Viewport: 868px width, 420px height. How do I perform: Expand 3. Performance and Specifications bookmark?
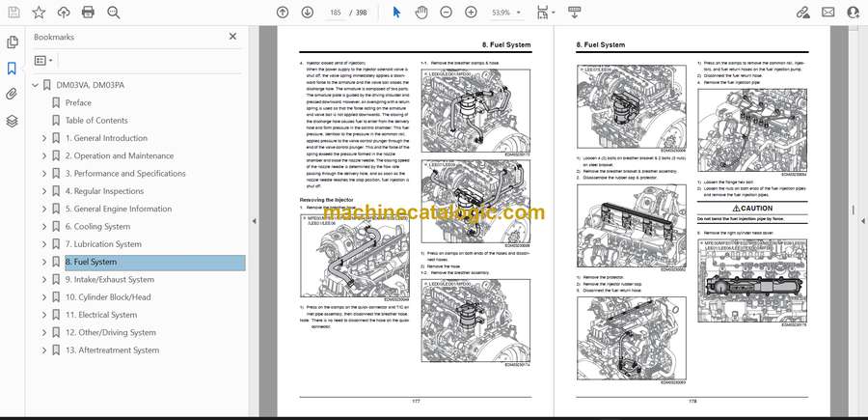pyautogui.click(x=44, y=174)
